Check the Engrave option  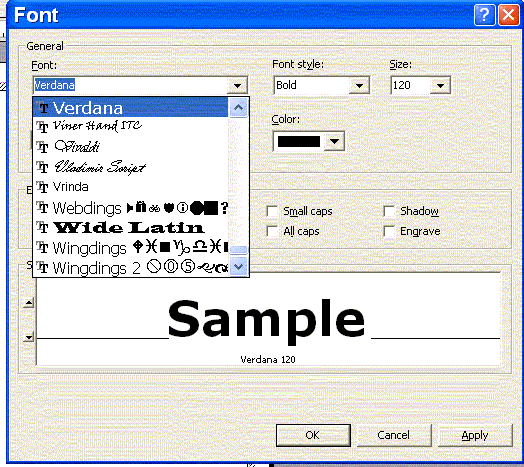389,231
